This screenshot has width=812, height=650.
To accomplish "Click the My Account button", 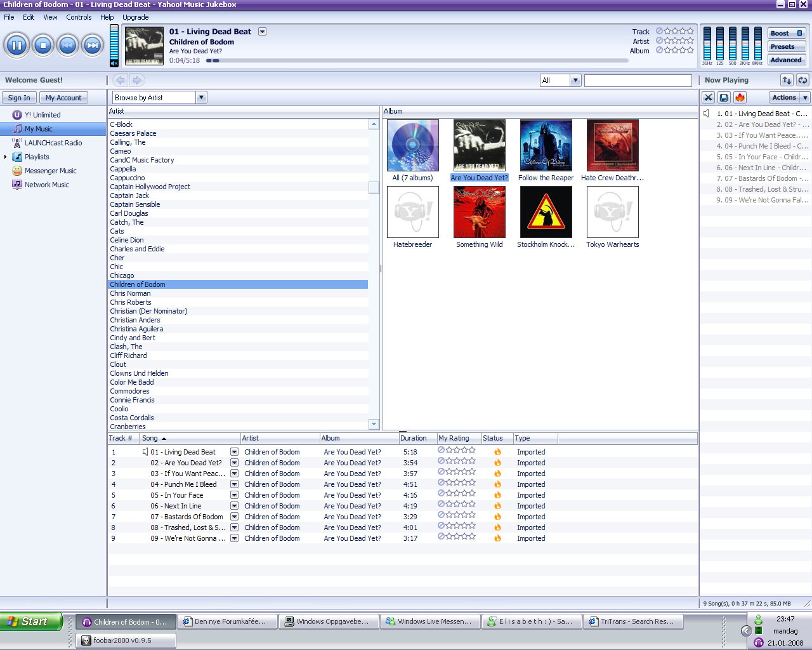I will click(x=63, y=98).
